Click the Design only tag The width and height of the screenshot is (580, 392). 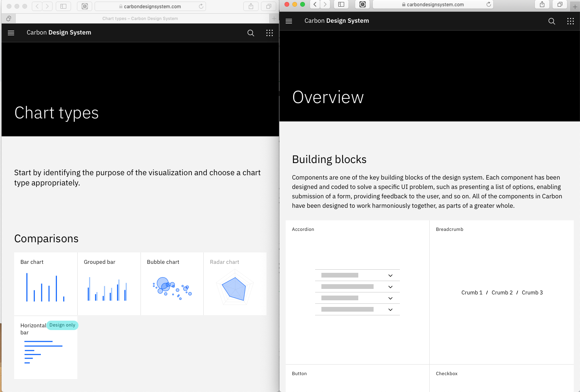[x=62, y=325]
